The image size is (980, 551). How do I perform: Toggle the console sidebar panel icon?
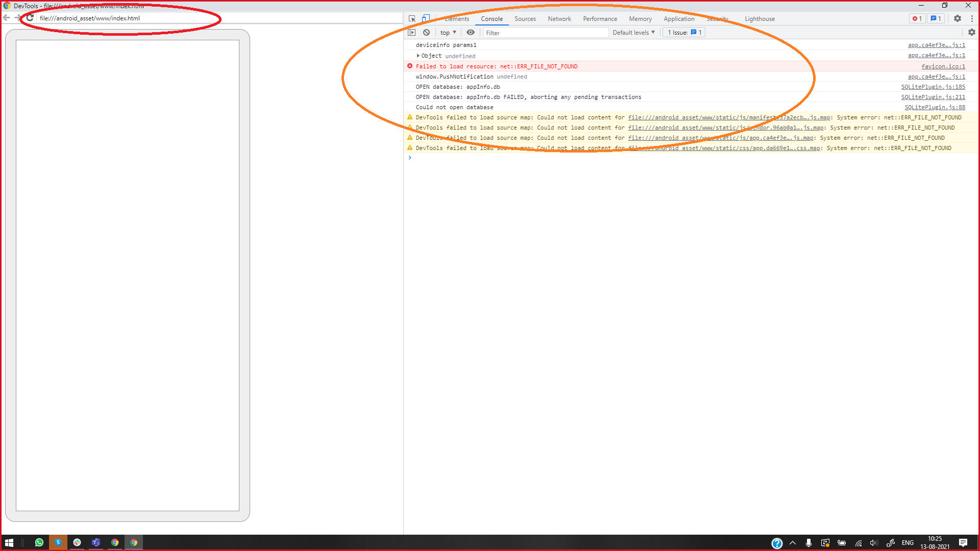point(412,32)
